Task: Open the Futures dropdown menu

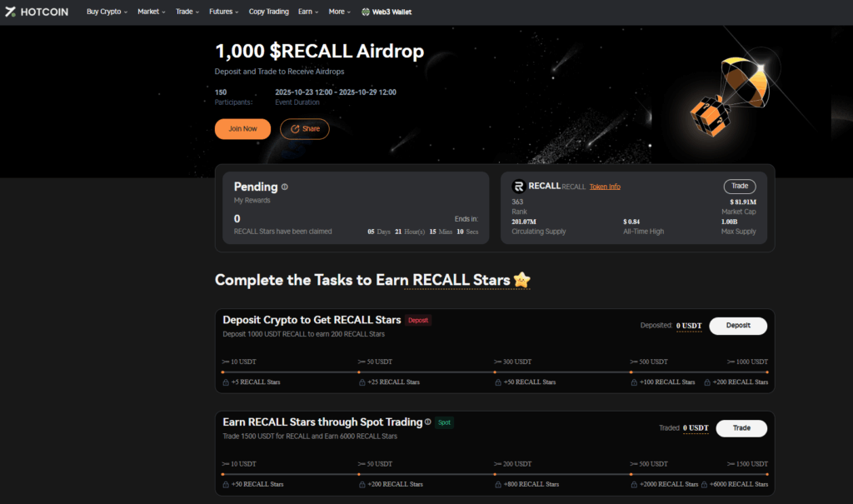Action: point(223,12)
